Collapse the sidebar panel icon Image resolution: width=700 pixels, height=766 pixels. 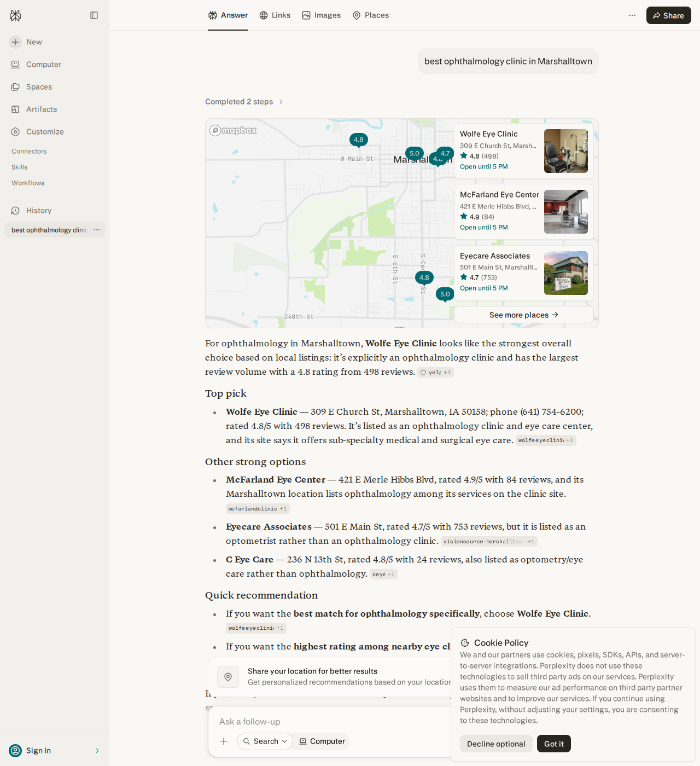pyautogui.click(x=94, y=15)
